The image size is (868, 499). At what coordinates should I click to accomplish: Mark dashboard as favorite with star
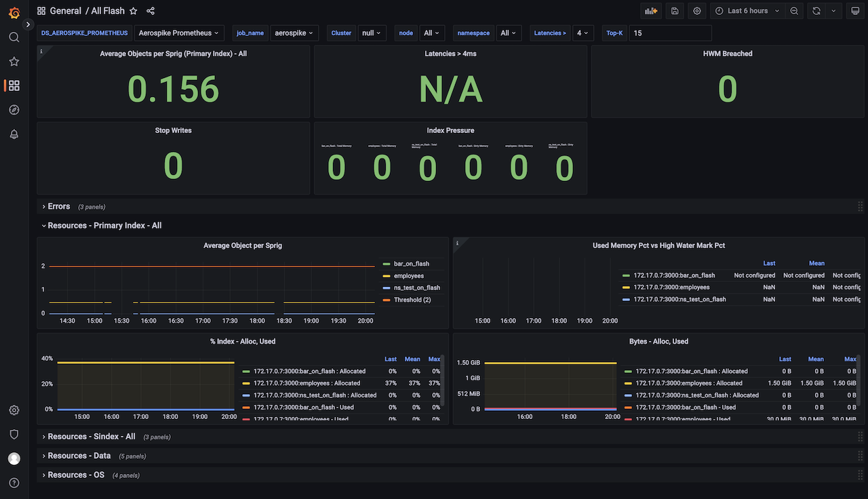[x=134, y=11]
